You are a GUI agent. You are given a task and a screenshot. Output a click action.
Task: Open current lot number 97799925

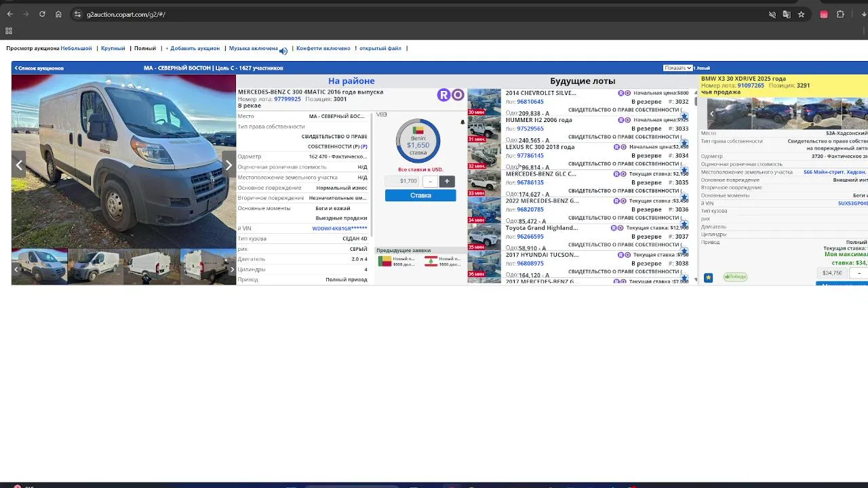pyautogui.click(x=288, y=99)
